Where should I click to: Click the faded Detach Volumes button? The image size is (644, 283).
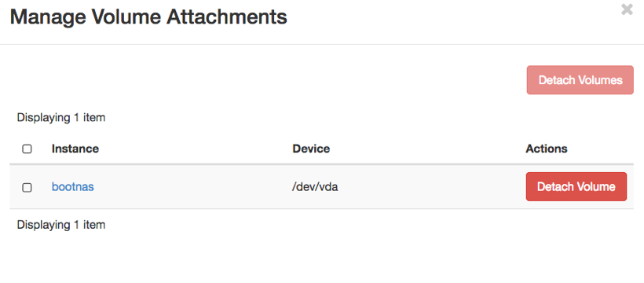tap(580, 80)
